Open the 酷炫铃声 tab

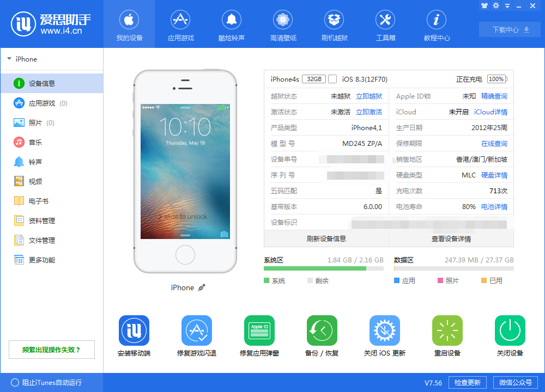click(x=232, y=25)
